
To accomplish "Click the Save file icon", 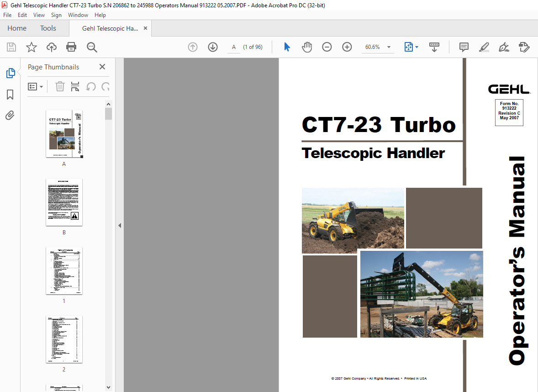I will coord(11,47).
